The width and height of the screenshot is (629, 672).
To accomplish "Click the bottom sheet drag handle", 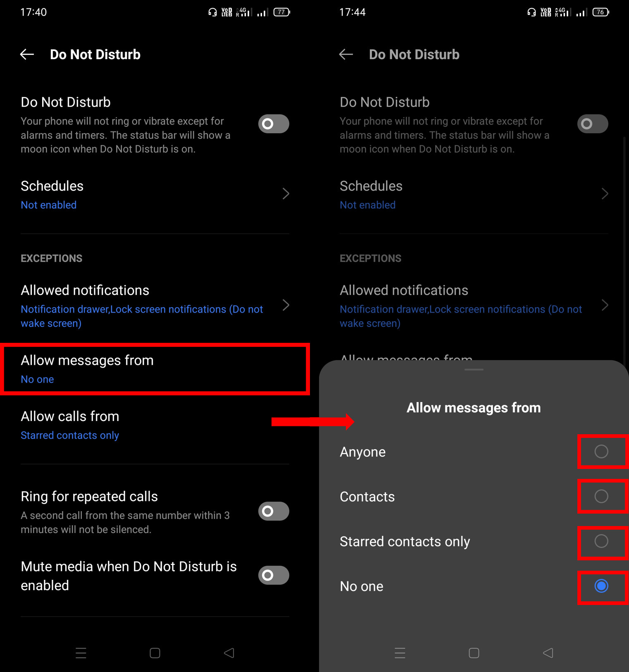I will pos(474,369).
